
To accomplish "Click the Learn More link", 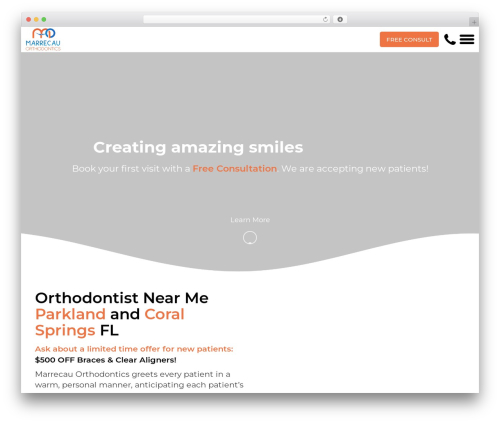I will [x=250, y=220].
